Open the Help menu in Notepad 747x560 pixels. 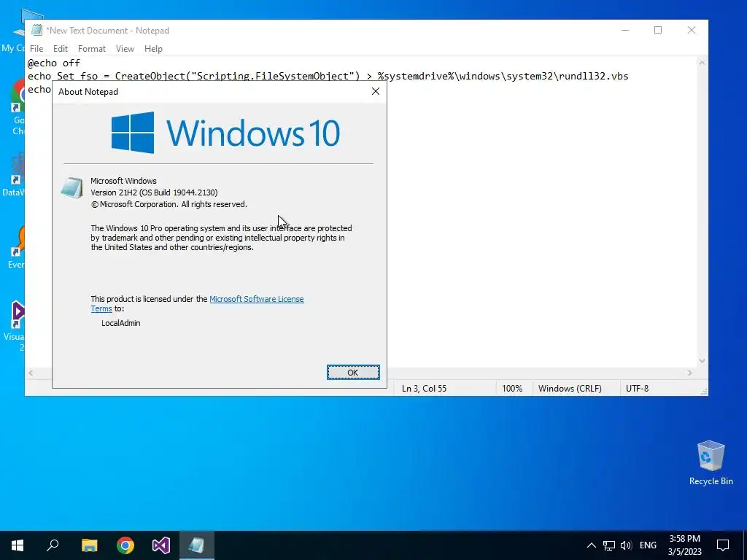(x=153, y=49)
